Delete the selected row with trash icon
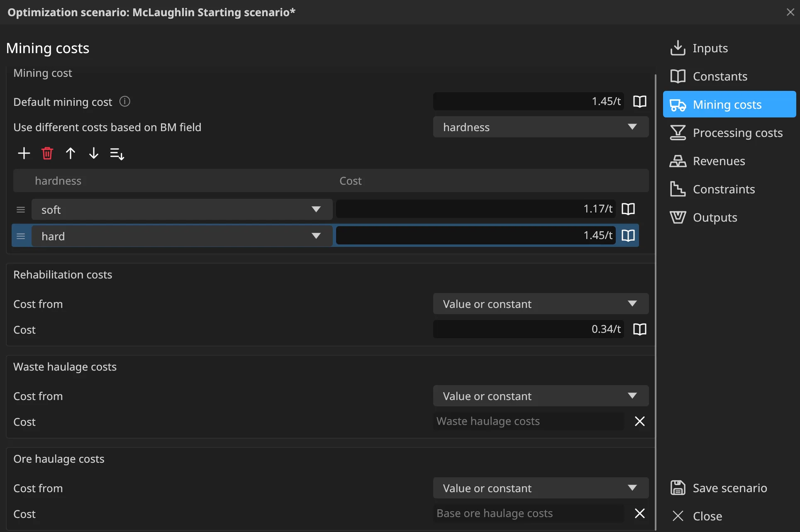The width and height of the screenshot is (800, 532). coord(47,154)
